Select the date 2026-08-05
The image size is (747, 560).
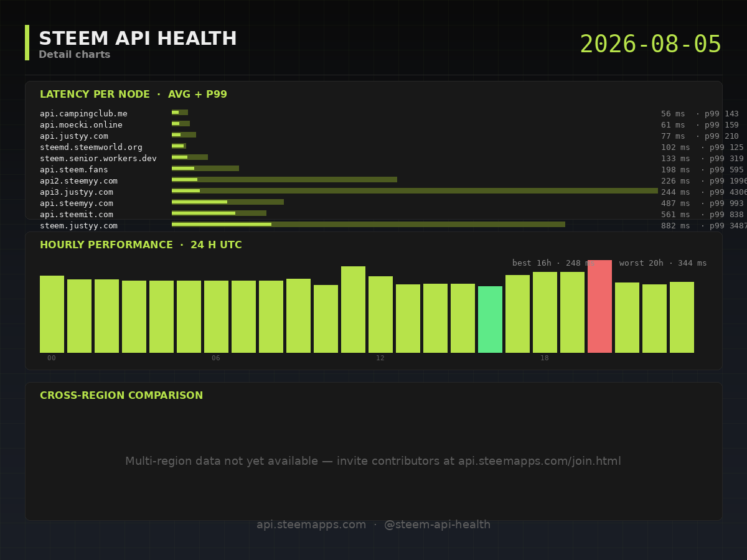click(x=651, y=45)
